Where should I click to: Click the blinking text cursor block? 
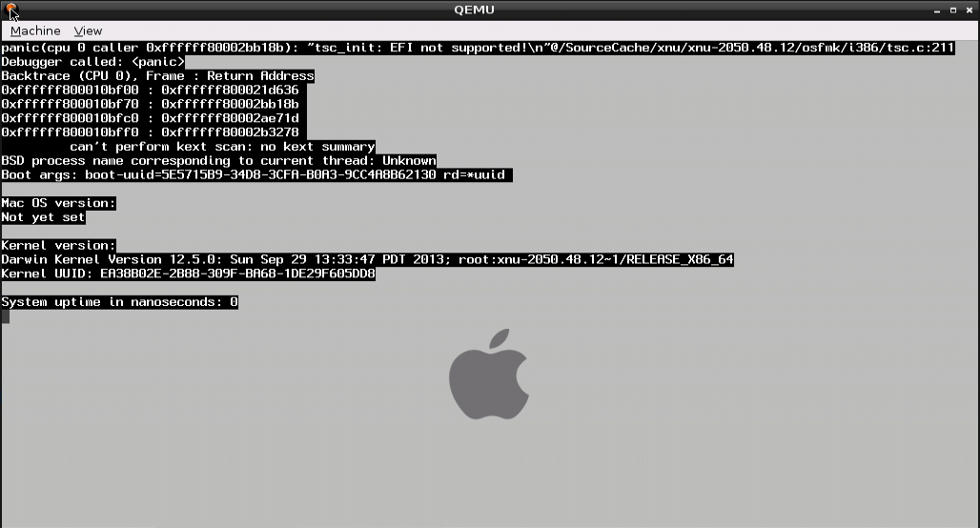[5, 316]
